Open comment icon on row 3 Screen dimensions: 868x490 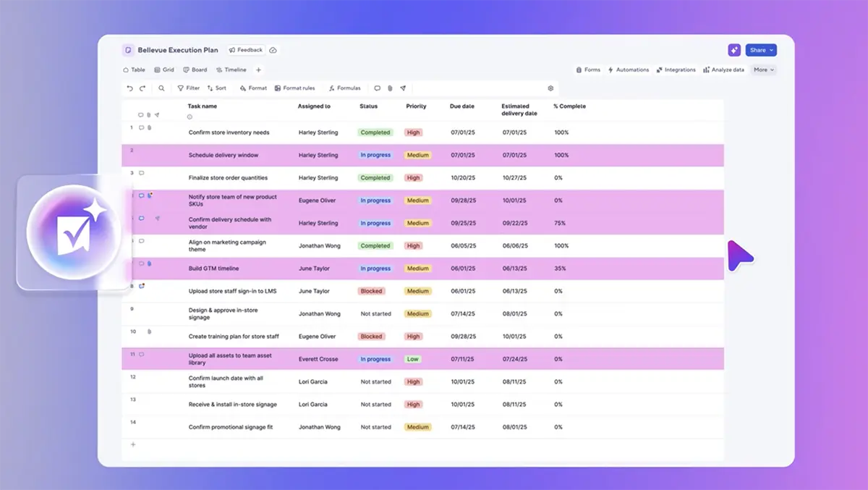[x=142, y=174]
